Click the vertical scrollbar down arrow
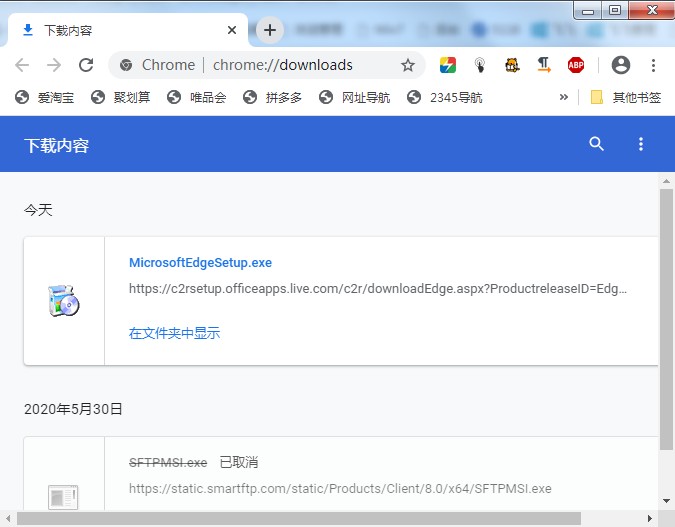The height and width of the screenshot is (527, 675). click(666, 501)
